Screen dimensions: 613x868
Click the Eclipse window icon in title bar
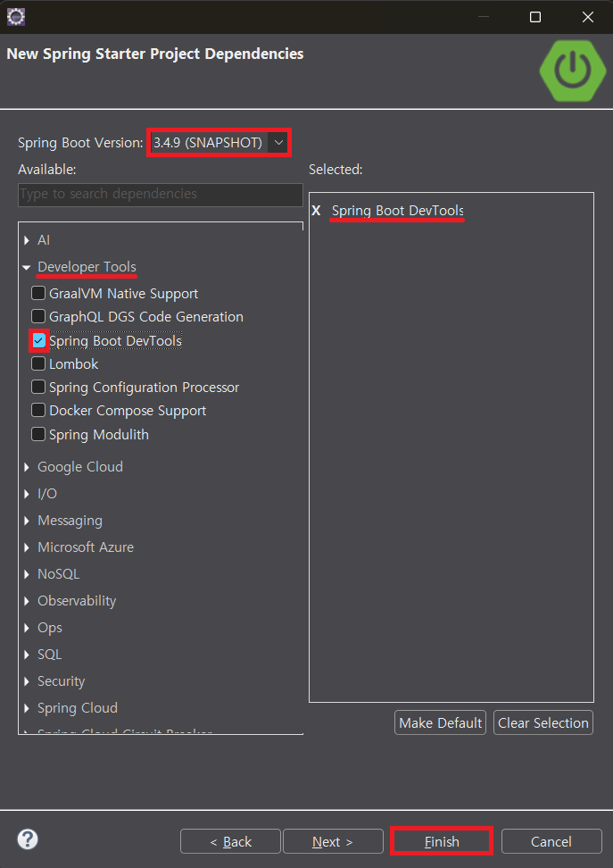[x=16, y=17]
